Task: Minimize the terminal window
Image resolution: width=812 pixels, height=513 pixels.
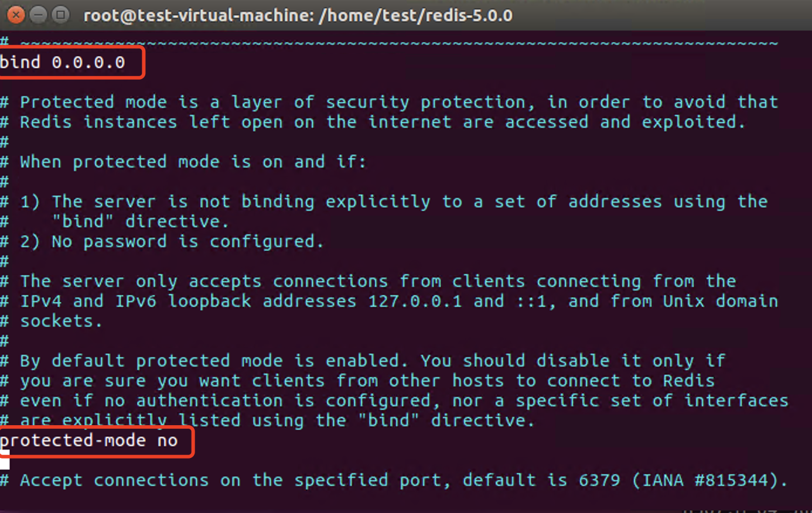Action: 38,15
